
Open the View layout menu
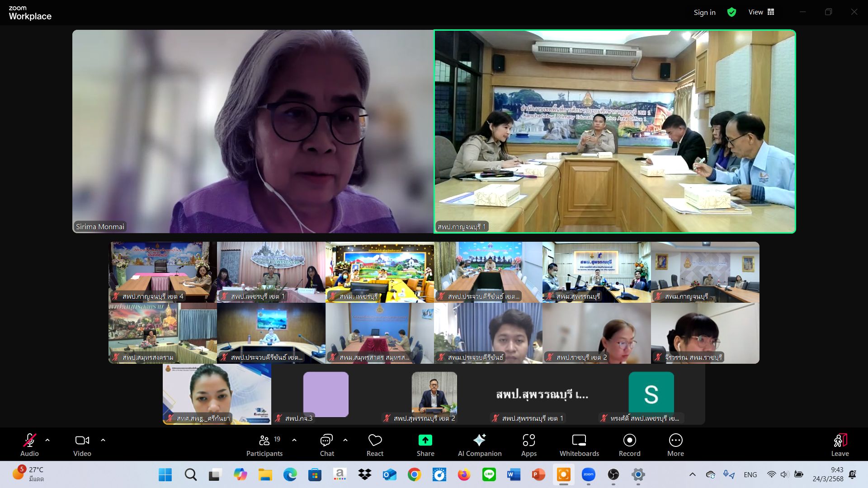tap(761, 12)
